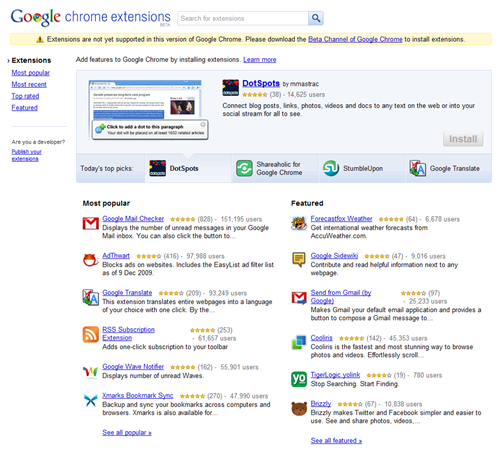
Task: Click the orange RSS Subscription icon
Action: click(x=91, y=334)
